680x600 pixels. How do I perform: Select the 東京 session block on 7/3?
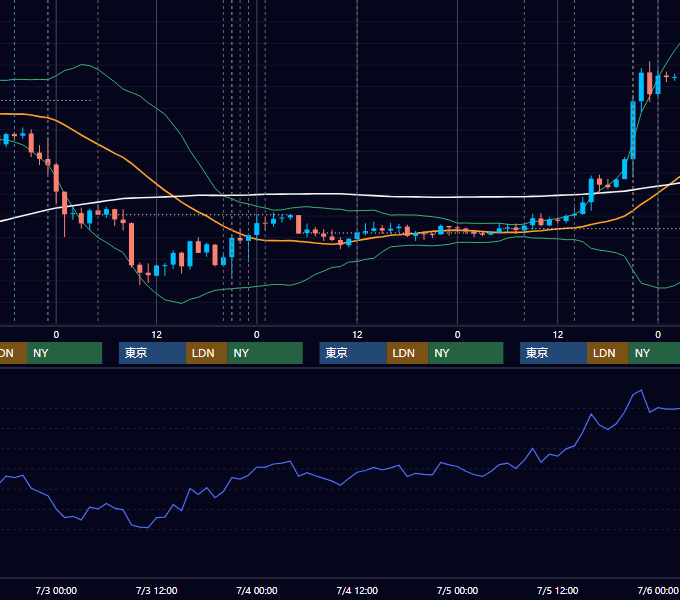point(153,353)
